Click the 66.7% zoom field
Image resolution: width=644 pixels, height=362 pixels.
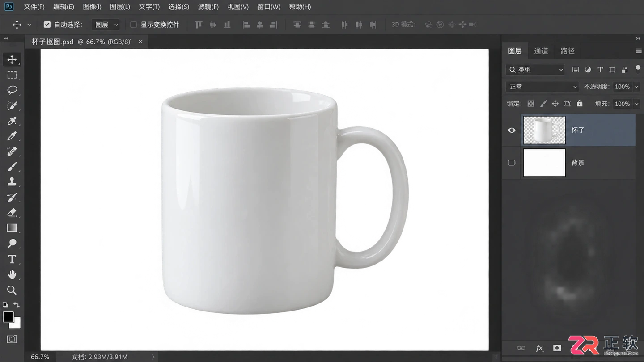40,357
